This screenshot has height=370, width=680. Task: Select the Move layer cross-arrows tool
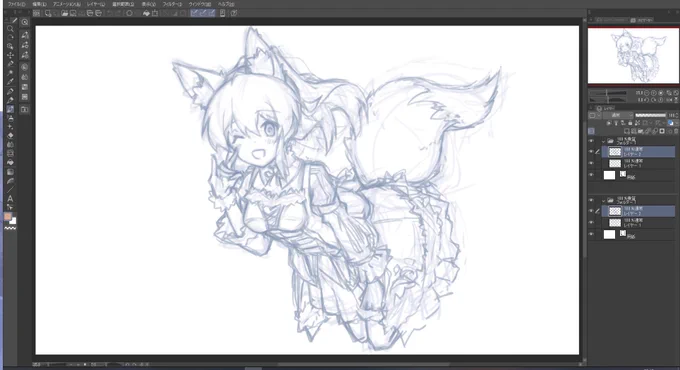click(x=10, y=55)
